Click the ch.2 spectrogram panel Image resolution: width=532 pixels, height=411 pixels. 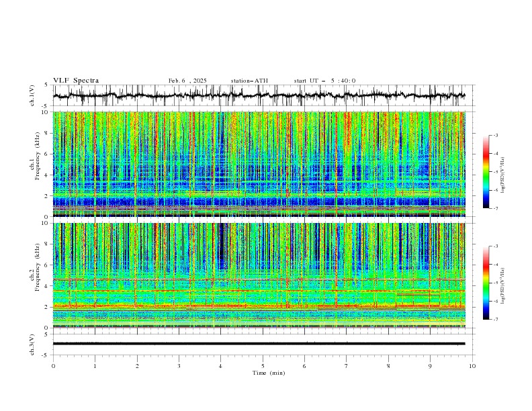tap(259, 275)
